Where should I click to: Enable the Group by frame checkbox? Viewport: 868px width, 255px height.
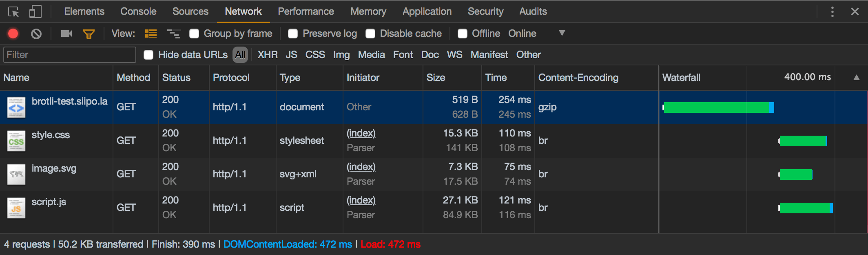[x=194, y=34]
